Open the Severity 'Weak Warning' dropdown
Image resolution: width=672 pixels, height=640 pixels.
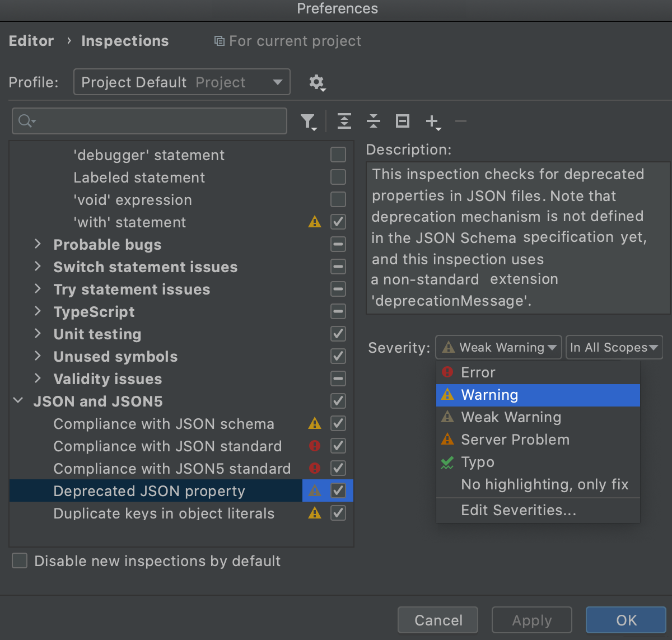(x=498, y=348)
